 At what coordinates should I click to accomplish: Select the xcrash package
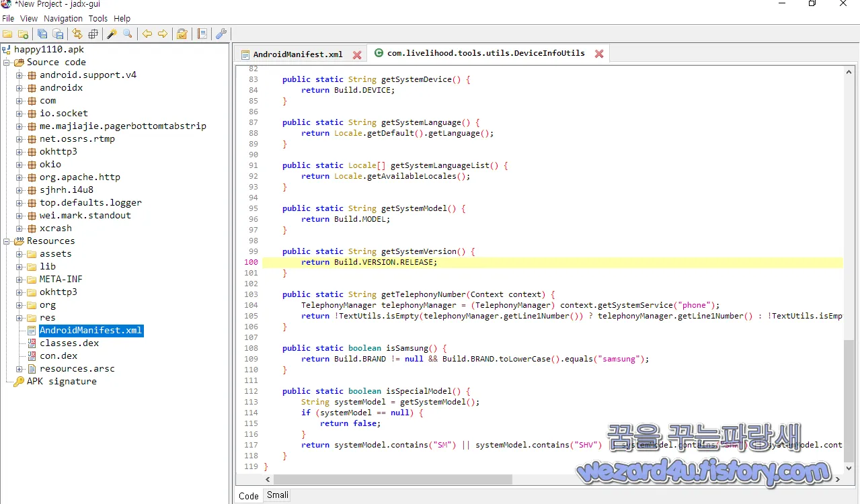pos(56,228)
